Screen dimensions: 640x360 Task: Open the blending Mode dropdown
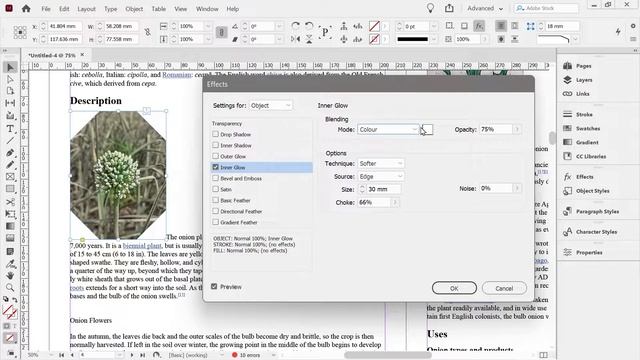pyautogui.click(x=388, y=129)
